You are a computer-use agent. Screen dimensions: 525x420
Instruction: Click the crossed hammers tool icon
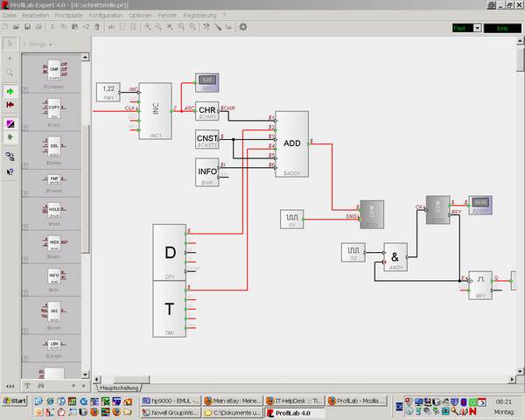point(206,27)
